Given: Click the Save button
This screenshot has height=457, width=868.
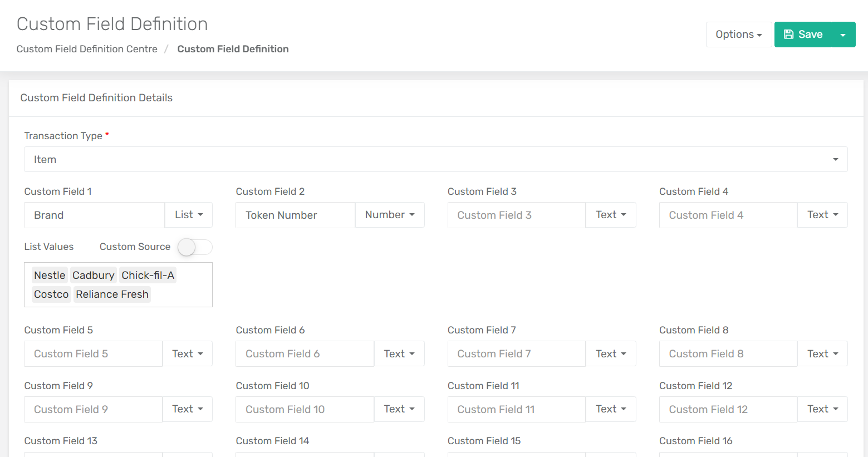Looking at the screenshot, I should click(x=802, y=35).
